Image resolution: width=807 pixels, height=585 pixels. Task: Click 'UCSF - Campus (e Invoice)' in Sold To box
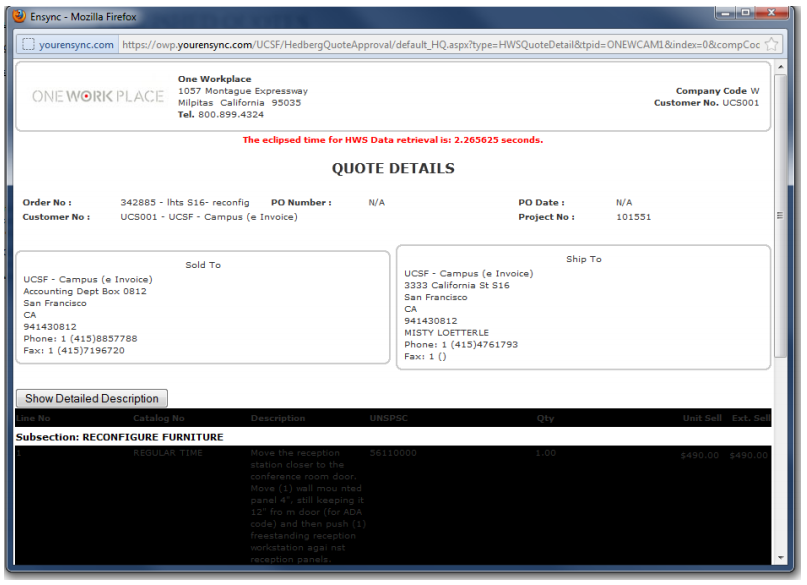(88, 279)
